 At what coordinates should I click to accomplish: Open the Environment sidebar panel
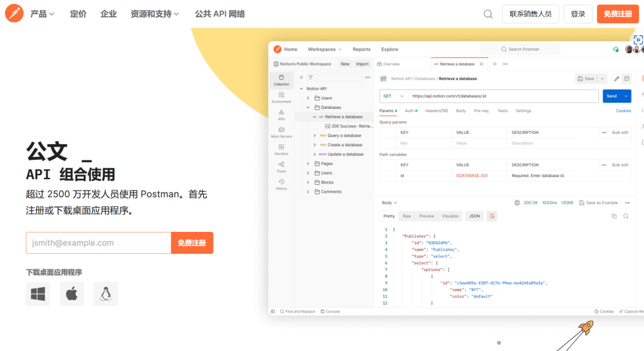(281, 98)
